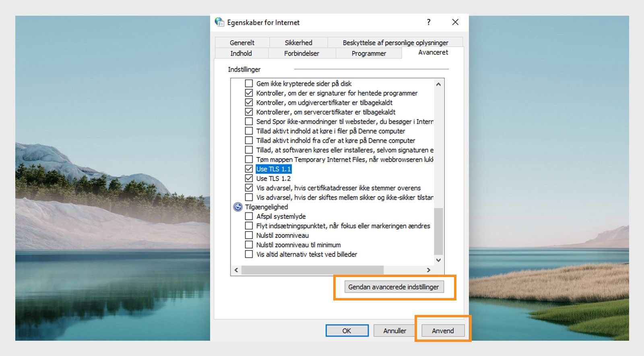Click the question mark help button
Viewport: 644px width, 356px height.
pyautogui.click(x=429, y=22)
